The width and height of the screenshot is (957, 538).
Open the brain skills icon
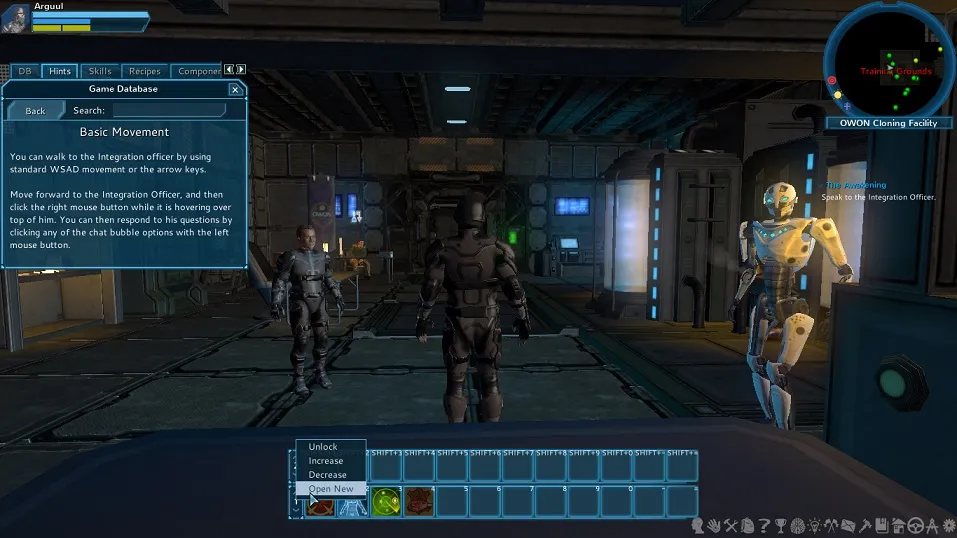click(x=798, y=525)
